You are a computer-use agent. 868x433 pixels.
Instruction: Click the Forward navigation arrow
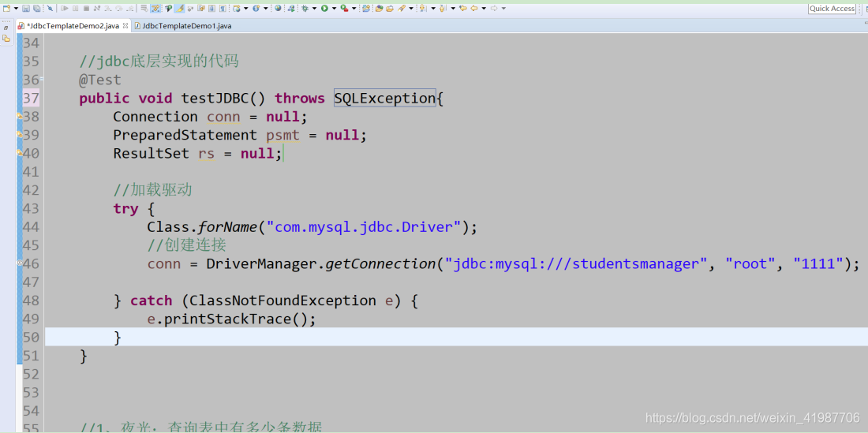(x=494, y=9)
